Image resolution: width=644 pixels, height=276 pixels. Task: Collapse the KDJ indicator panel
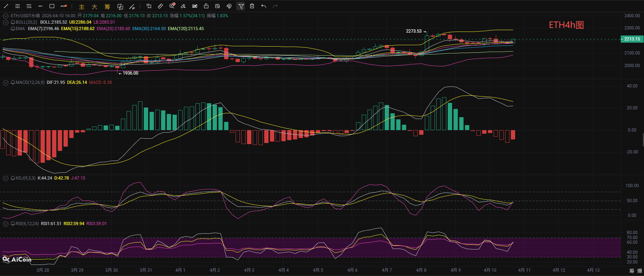[6, 178]
